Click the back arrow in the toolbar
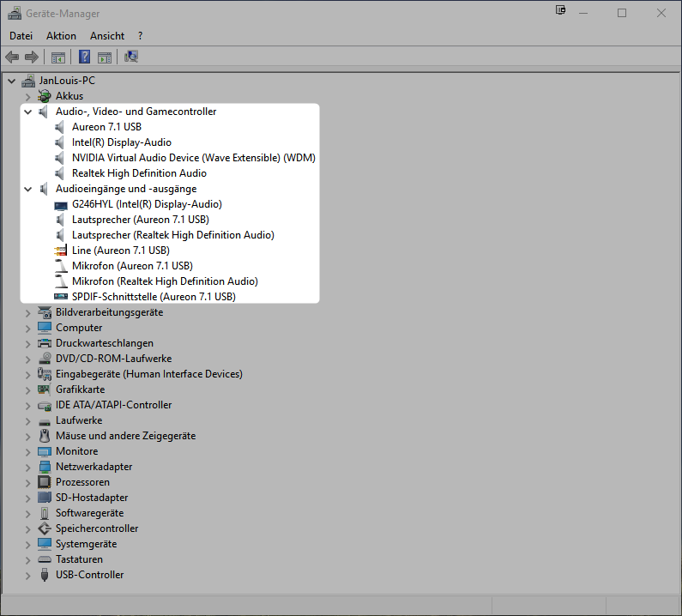Viewport: 682px width, 616px height. click(12, 57)
